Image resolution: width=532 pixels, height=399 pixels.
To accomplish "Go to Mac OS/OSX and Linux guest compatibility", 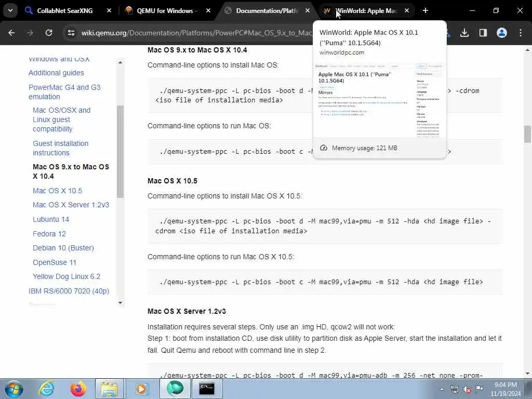I will pyautogui.click(x=61, y=119).
